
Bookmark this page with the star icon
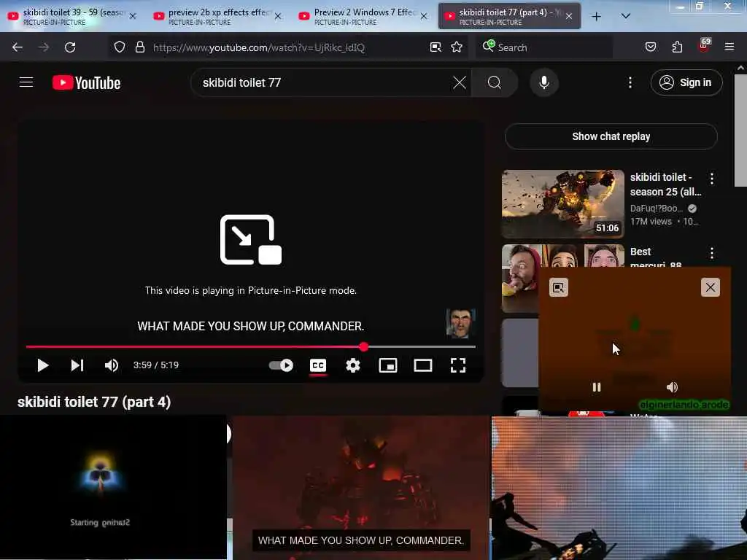pos(457,47)
